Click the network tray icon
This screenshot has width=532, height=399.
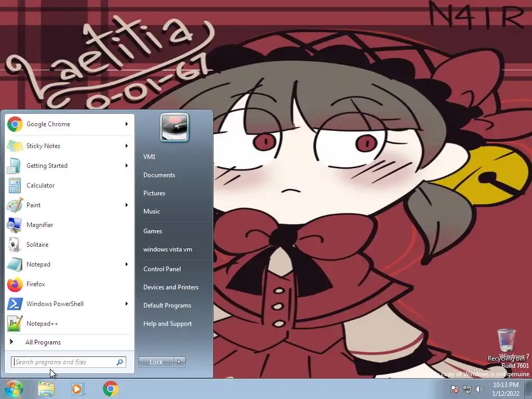point(467,389)
